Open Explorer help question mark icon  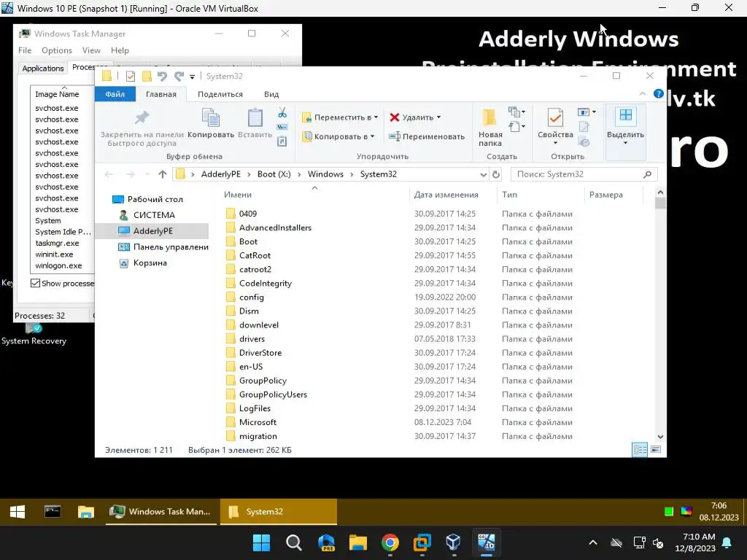point(659,94)
